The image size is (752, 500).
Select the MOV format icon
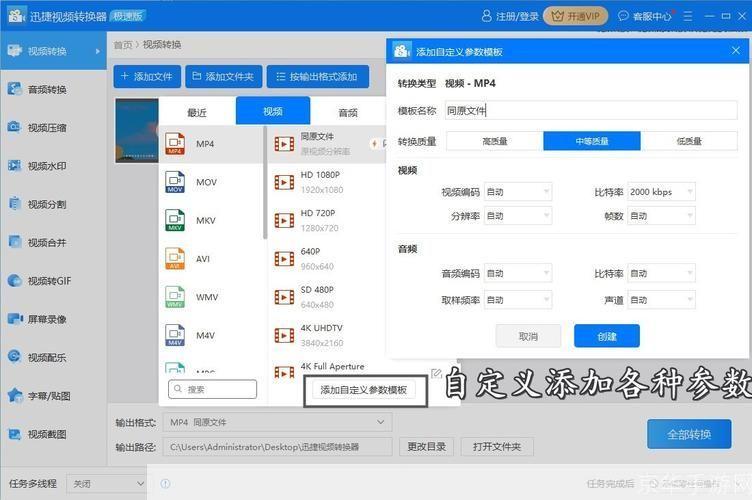[175, 182]
